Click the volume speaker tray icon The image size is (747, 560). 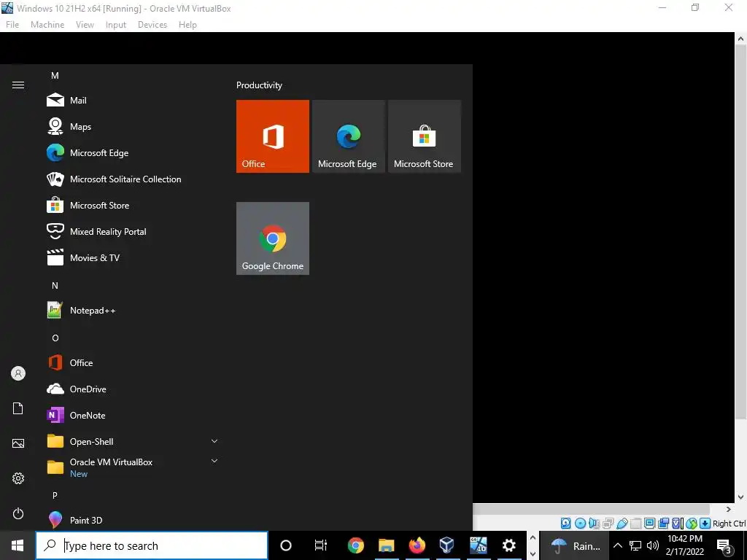(x=653, y=545)
